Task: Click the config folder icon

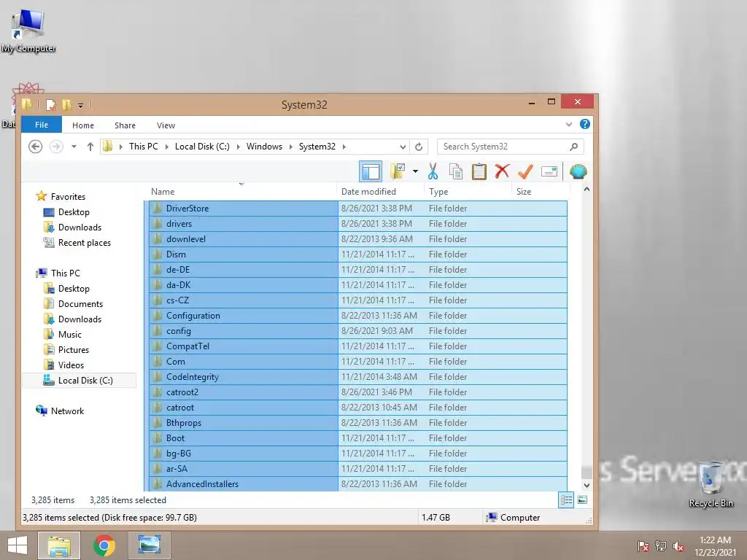Action: (x=158, y=331)
